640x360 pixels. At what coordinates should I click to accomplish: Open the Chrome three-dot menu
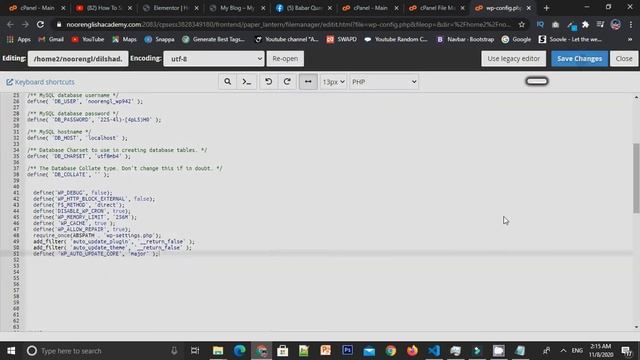pos(631,24)
